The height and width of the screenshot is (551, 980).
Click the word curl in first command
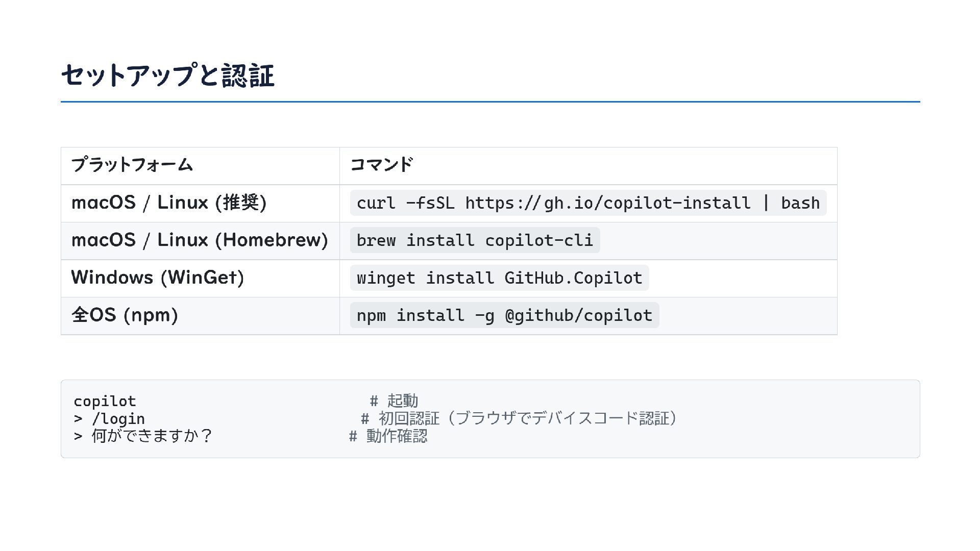point(376,203)
